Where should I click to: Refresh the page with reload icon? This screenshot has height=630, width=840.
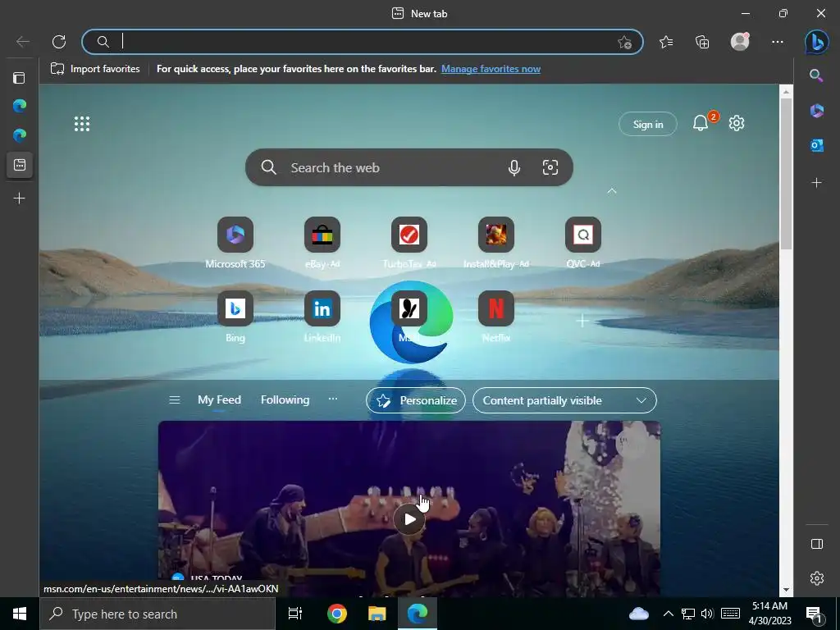[x=59, y=42]
